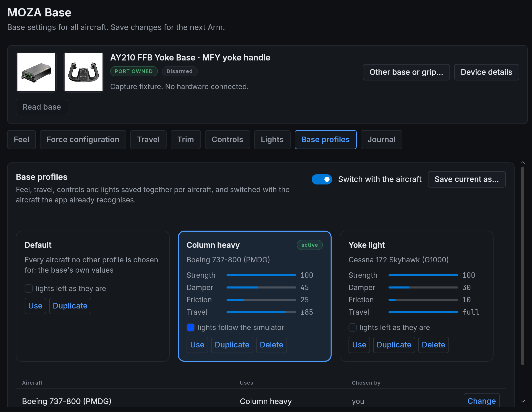This screenshot has width=532, height=412.
Task: Click the MFY yoke handle thumbnail image
Action: pos(84,72)
